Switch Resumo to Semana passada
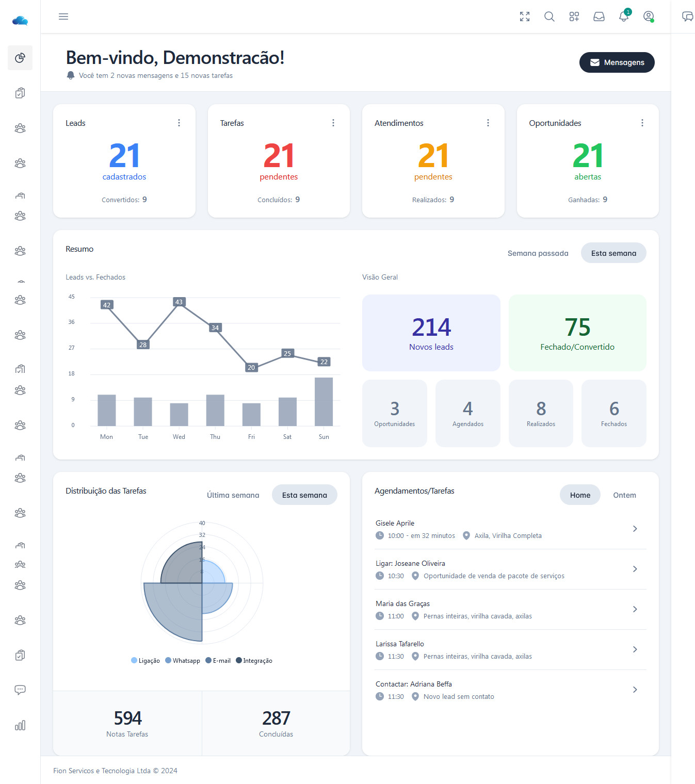 [538, 253]
